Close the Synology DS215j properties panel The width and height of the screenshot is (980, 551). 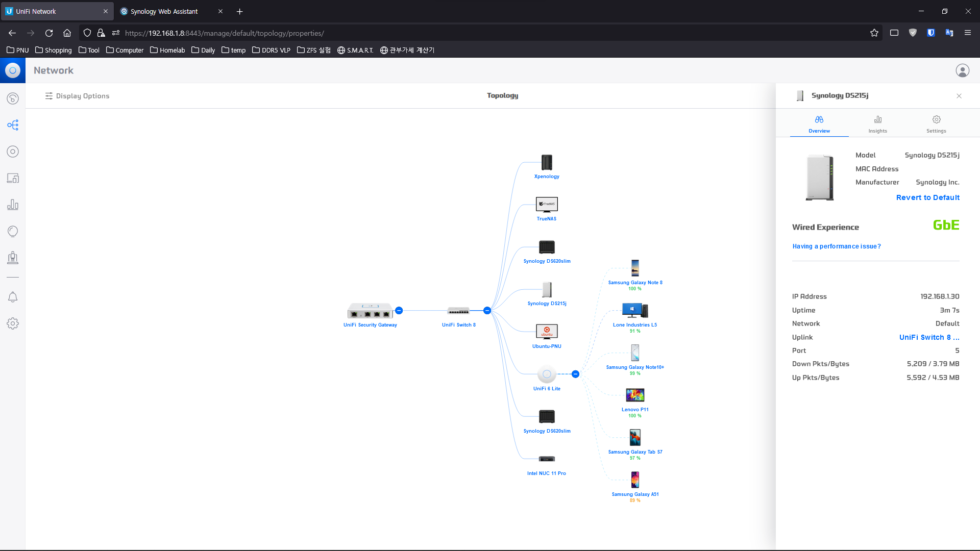(959, 96)
